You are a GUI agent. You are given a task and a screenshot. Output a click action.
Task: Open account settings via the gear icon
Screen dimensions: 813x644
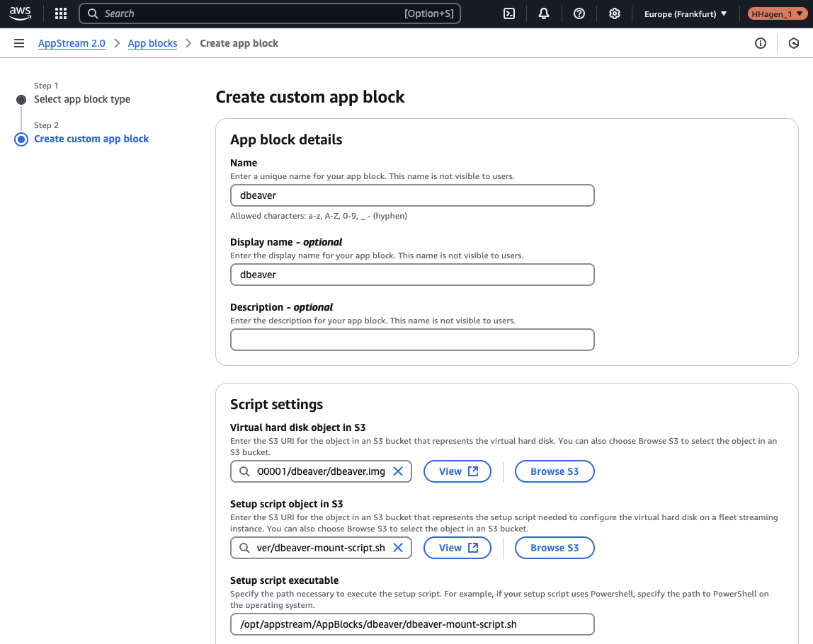[x=614, y=13]
